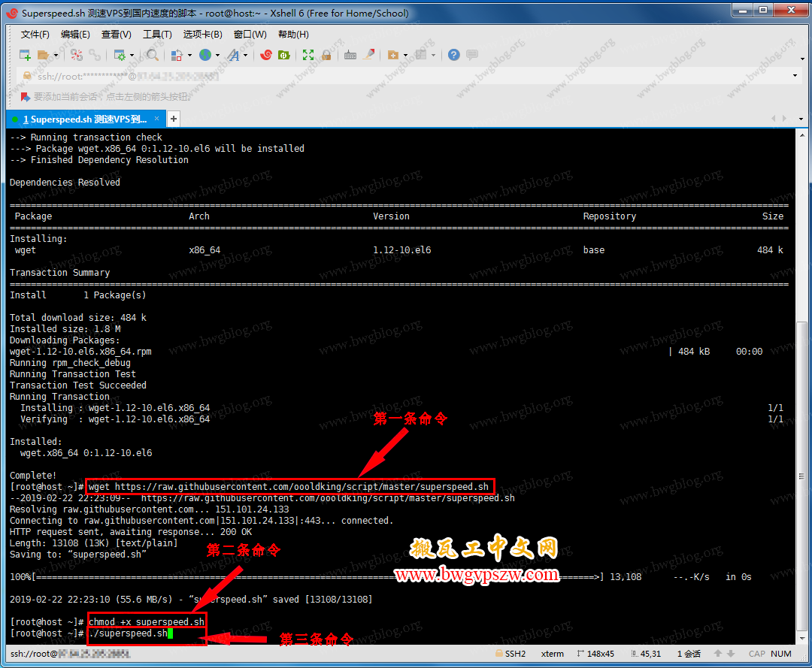Open the session Properties gear icon
812x668 pixels.
[120, 55]
